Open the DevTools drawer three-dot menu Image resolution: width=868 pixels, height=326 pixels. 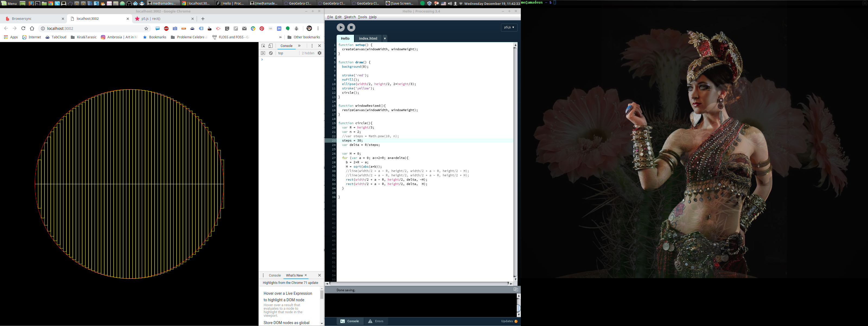tap(263, 275)
